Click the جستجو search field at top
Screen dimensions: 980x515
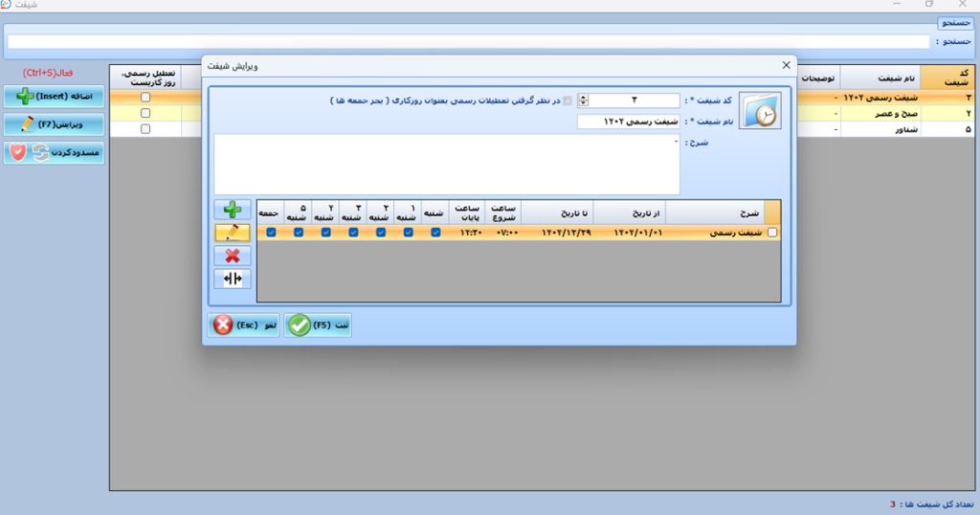(468, 42)
